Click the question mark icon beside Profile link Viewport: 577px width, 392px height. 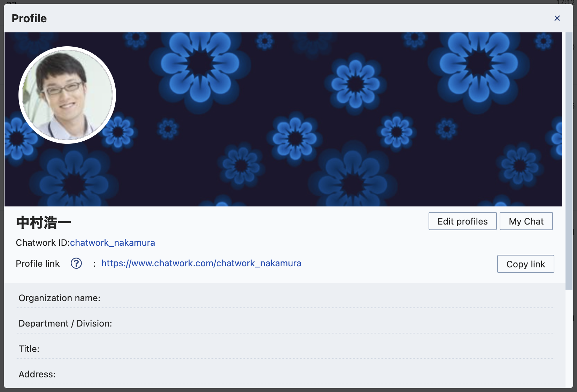pos(76,264)
